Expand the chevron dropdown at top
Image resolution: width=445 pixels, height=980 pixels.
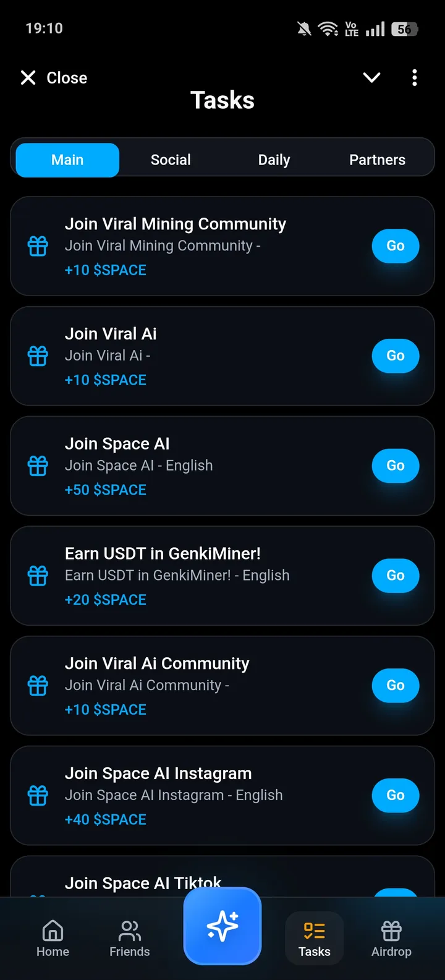tap(371, 78)
